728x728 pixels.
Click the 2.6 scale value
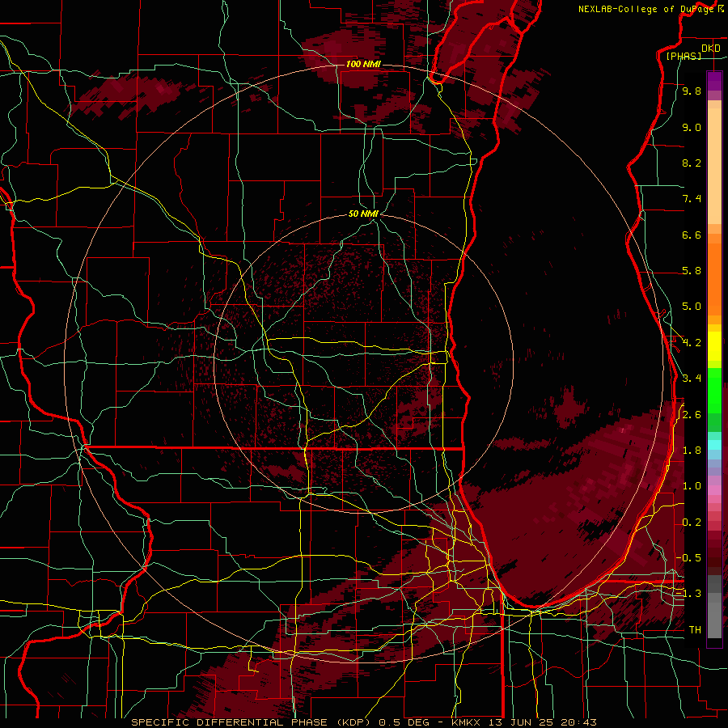pos(692,415)
